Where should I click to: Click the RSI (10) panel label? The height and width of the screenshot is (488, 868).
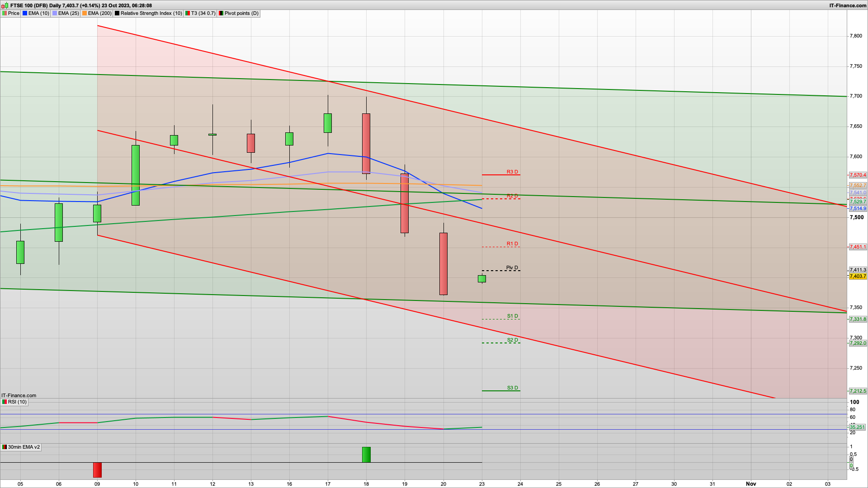[14, 402]
